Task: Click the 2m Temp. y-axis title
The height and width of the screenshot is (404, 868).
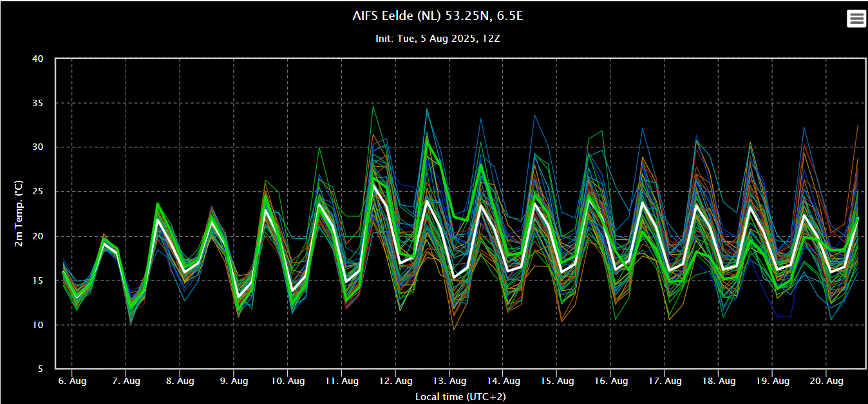Action: (18, 214)
